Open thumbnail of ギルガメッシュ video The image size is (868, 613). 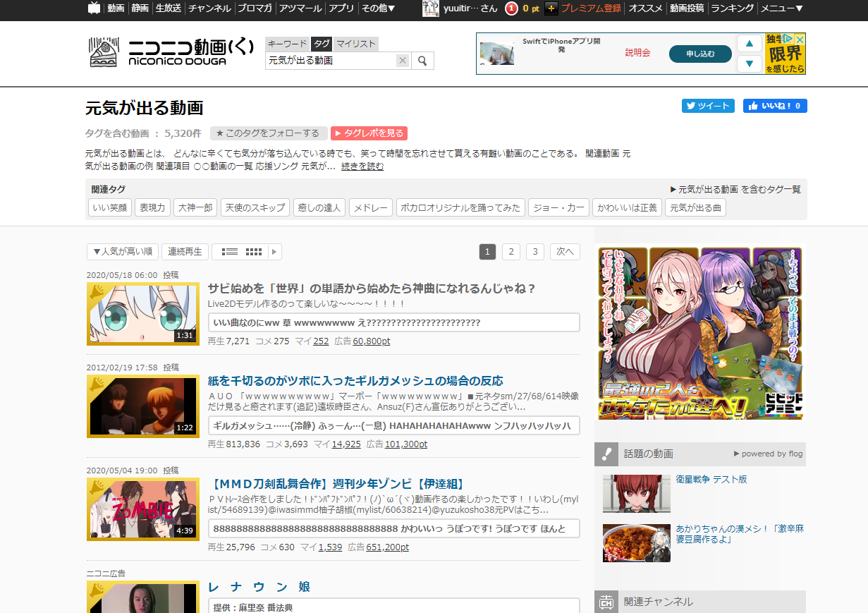coord(142,406)
